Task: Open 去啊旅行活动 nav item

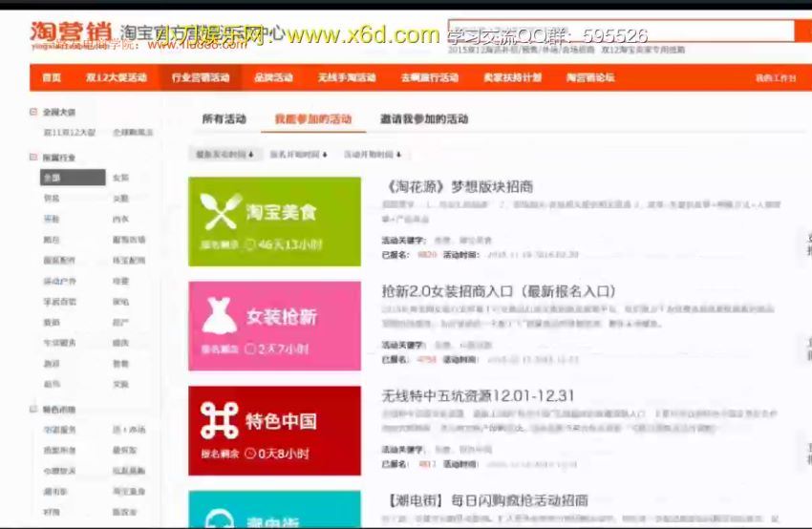Action: point(429,77)
